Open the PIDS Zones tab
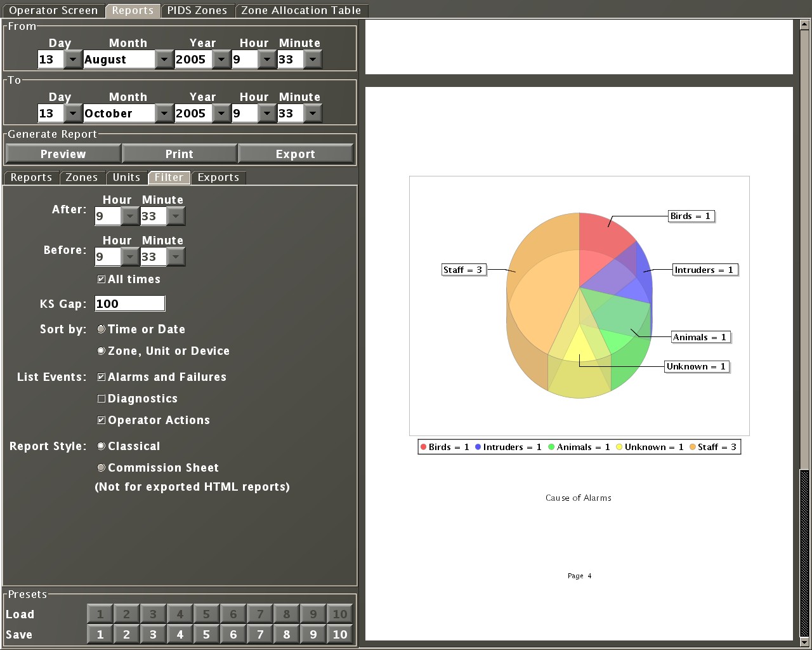 [x=197, y=10]
